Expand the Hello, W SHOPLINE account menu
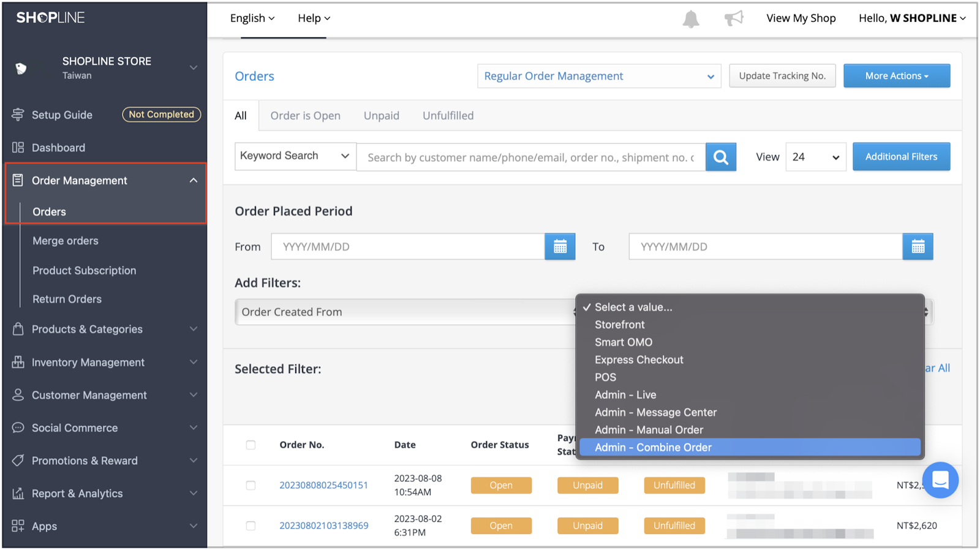 pyautogui.click(x=912, y=18)
